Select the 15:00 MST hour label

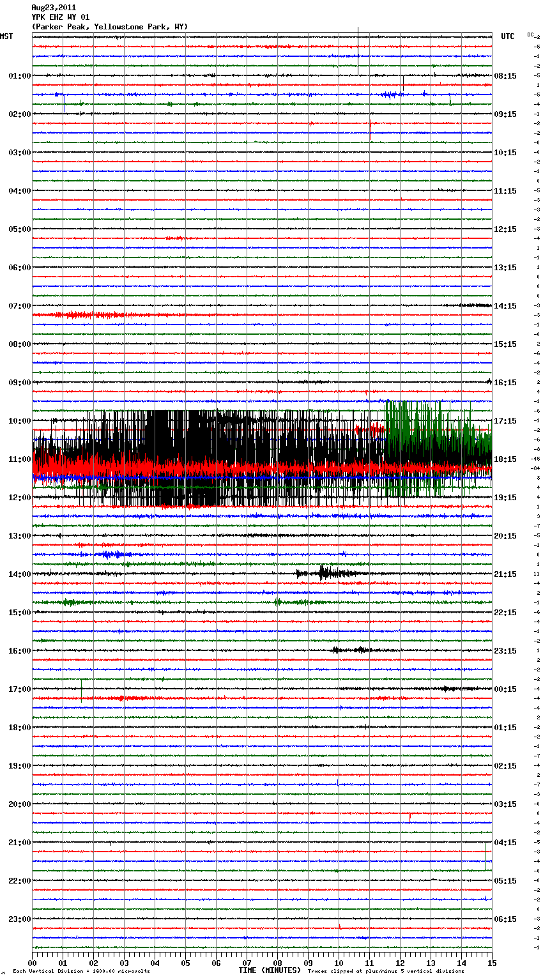click(20, 613)
